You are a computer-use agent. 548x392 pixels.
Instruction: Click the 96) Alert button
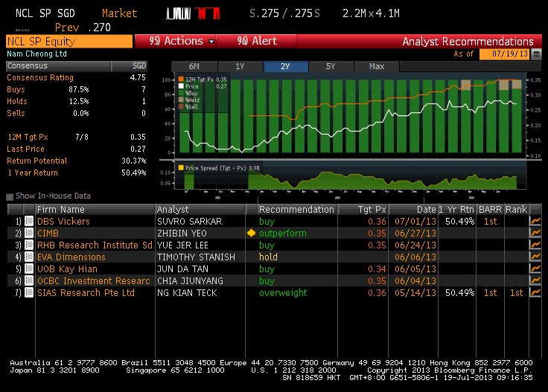(x=257, y=41)
